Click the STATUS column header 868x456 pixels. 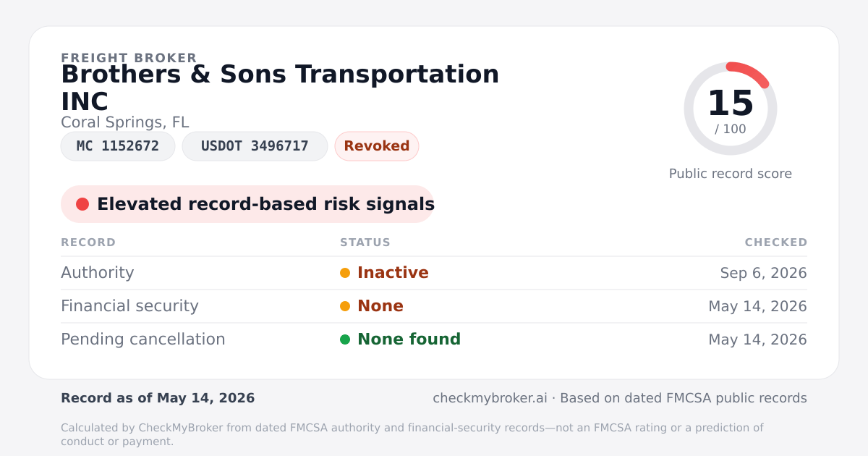pos(365,242)
